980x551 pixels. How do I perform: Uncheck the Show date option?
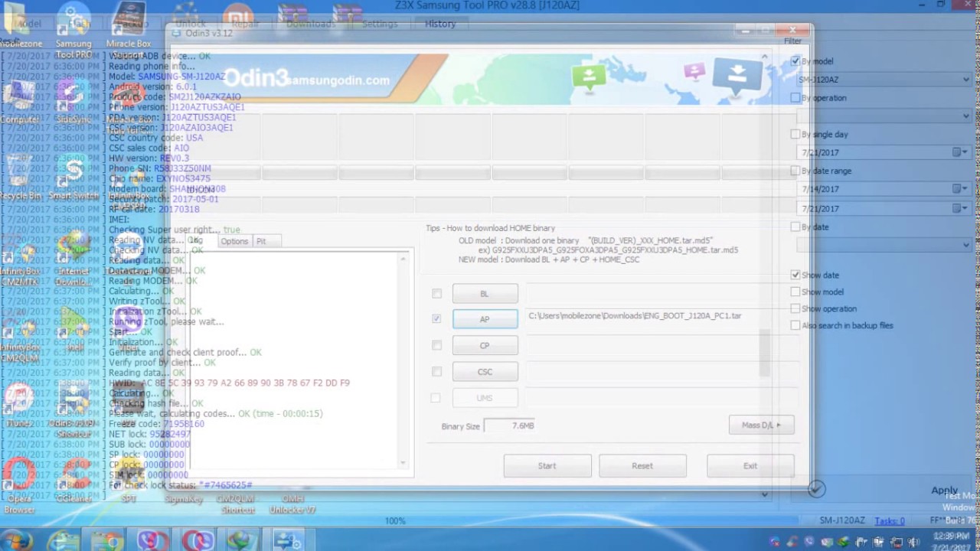(795, 275)
